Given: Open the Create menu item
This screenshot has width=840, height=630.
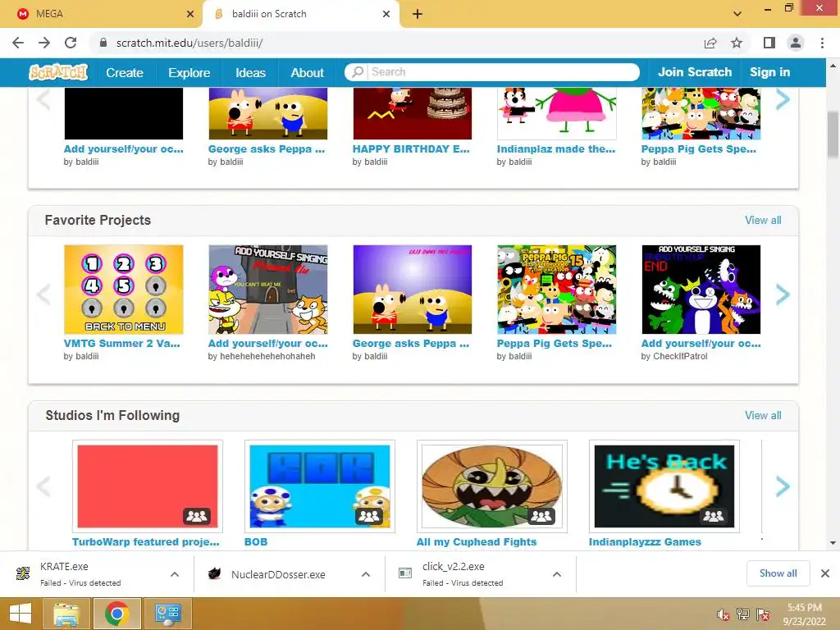Looking at the screenshot, I should [x=125, y=72].
